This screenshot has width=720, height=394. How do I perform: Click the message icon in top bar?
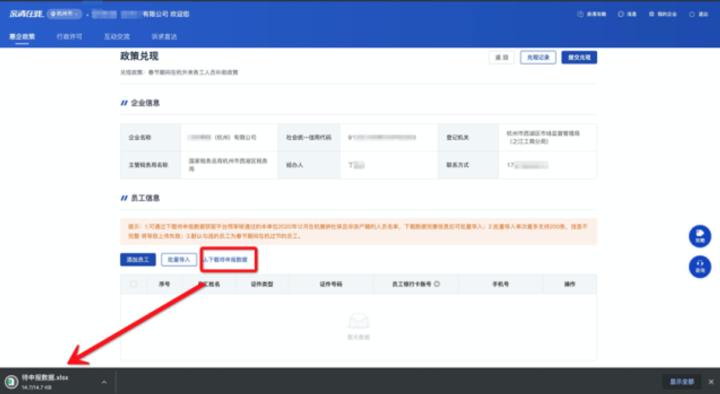point(621,14)
